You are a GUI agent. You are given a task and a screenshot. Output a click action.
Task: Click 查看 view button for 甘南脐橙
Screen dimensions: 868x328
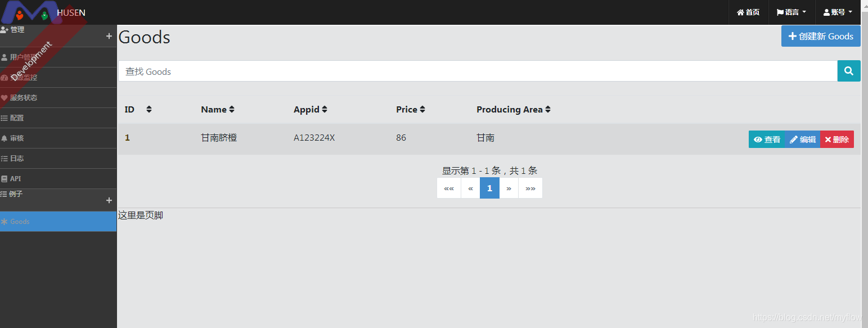767,140
